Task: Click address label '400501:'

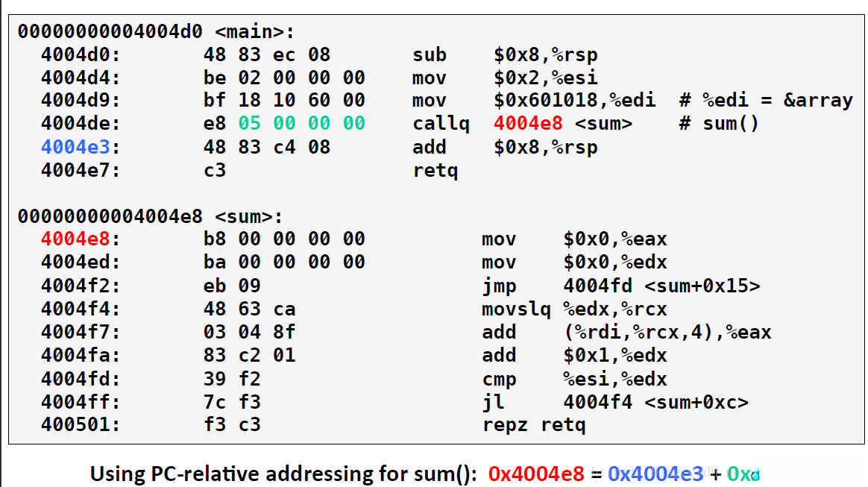Action: (81, 425)
